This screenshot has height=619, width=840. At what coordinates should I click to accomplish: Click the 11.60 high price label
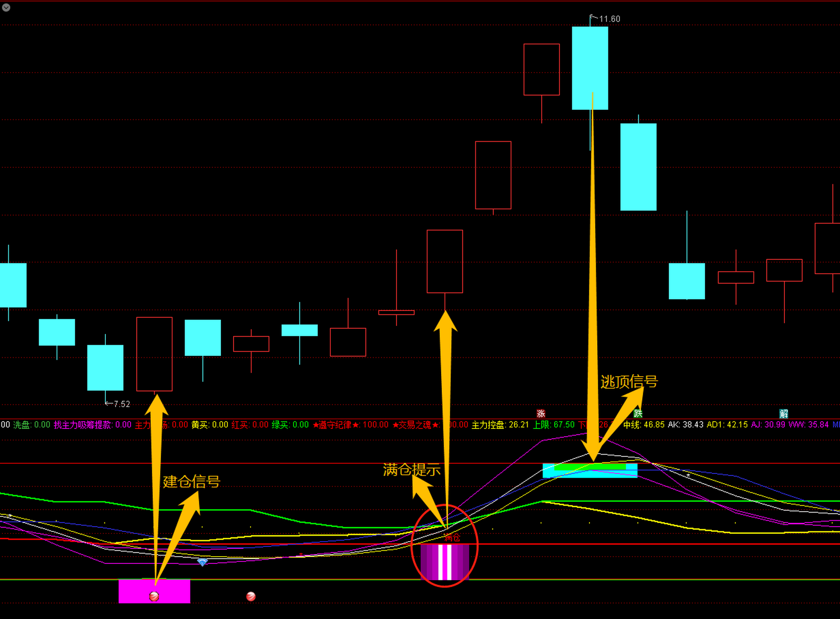pyautogui.click(x=609, y=19)
